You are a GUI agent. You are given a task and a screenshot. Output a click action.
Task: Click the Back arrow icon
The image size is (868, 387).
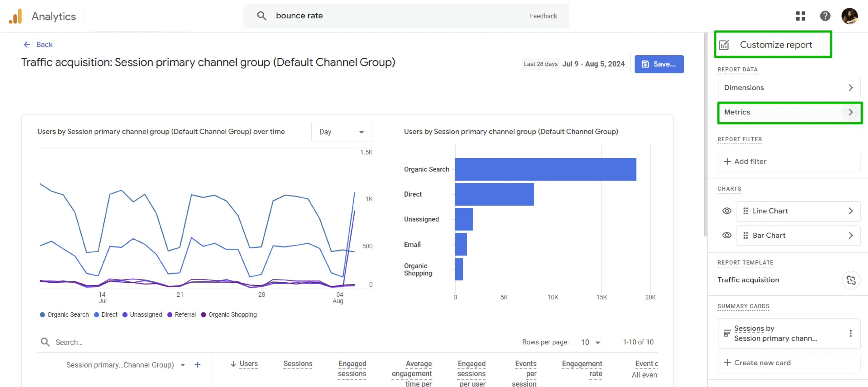(x=27, y=44)
